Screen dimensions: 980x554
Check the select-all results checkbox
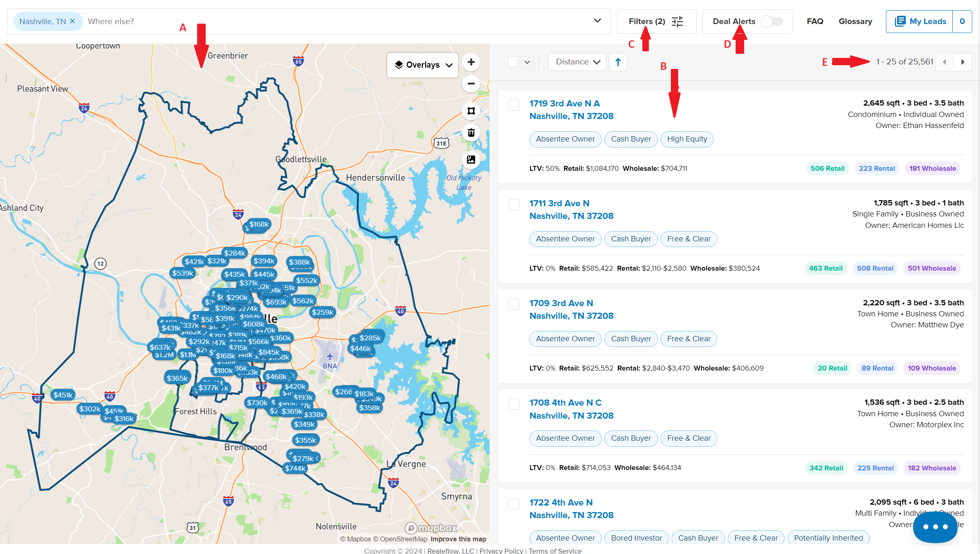pyautogui.click(x=513, y=62)
